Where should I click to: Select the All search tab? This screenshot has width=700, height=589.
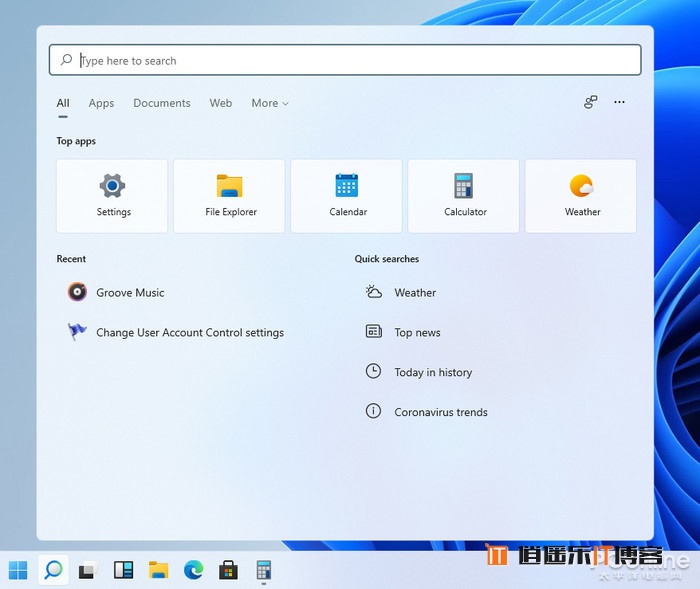63,103
